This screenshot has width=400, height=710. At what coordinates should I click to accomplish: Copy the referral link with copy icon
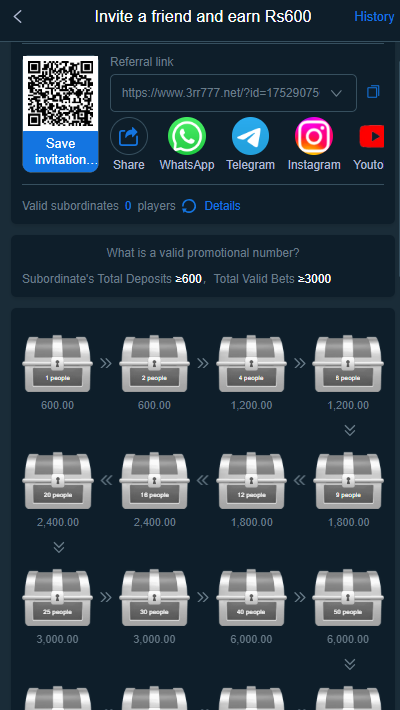[373, 92]
